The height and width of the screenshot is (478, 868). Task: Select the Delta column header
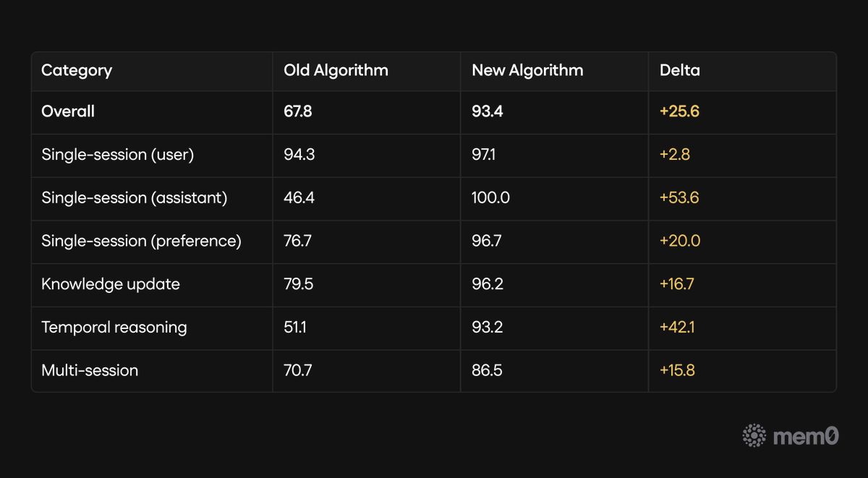[680, 70]
